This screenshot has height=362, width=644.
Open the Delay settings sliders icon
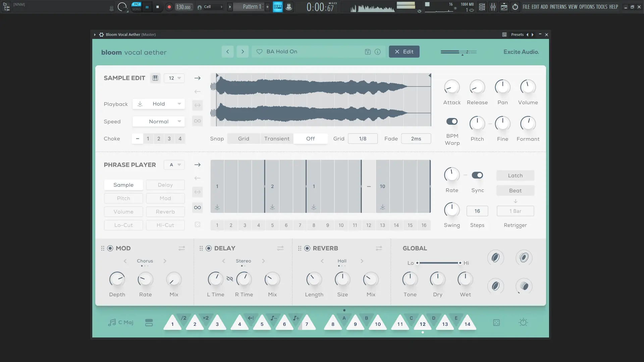(x=280, y=248)
